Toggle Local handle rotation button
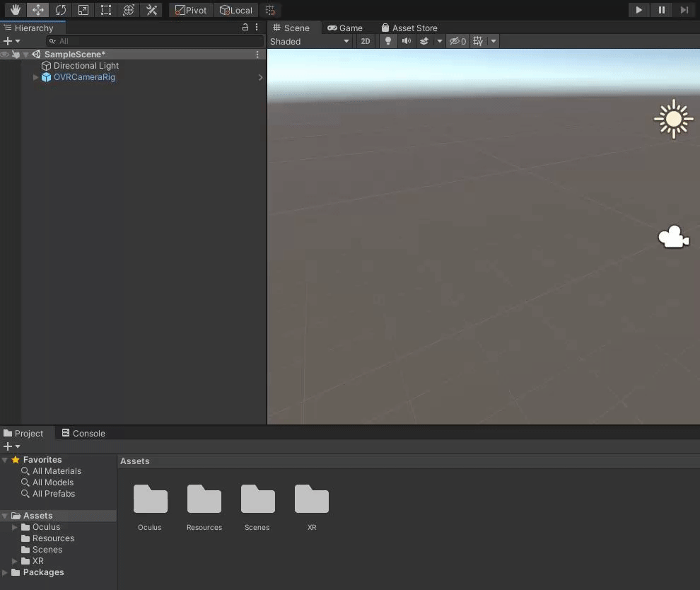Screen dimensions: 700x590 click(x=235, y=10)
